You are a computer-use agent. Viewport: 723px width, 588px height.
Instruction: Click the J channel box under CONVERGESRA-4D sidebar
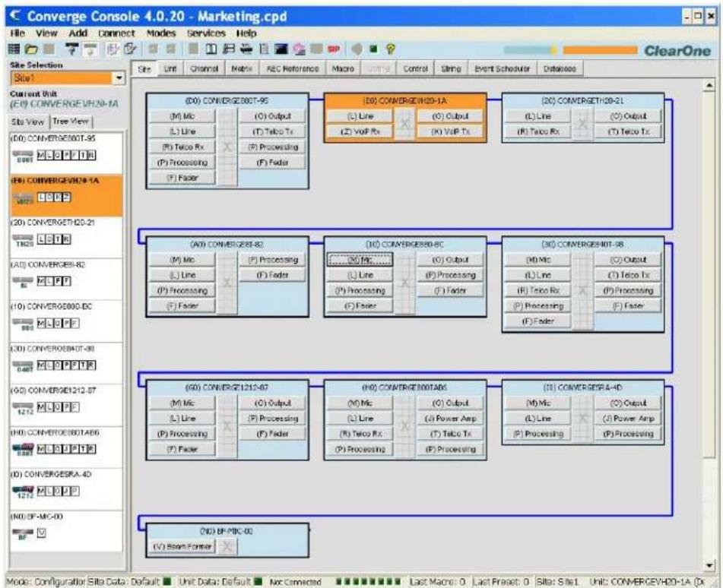[x=66, y=491]
